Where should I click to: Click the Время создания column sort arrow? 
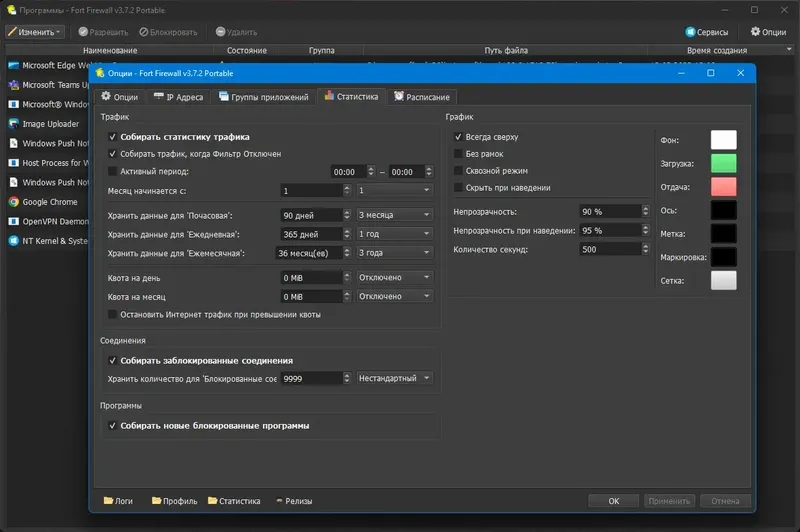point(789,49)
